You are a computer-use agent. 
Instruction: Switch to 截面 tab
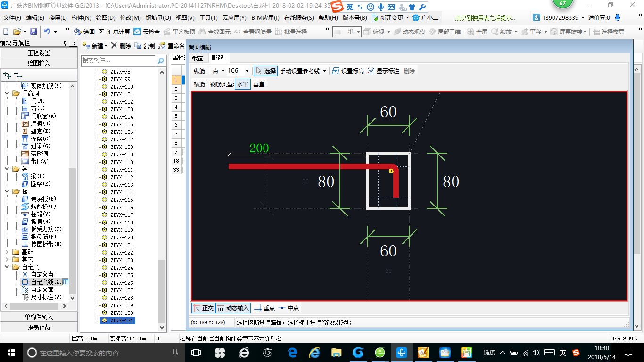pyautogui.click(x=198, y=58)
